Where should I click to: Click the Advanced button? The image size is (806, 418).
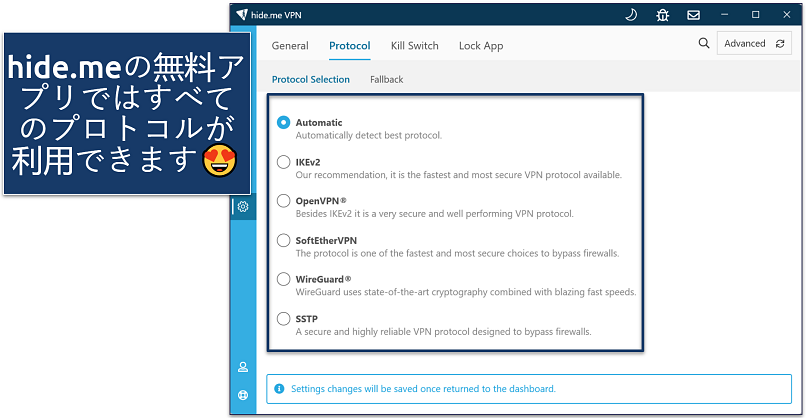(x=754, y=44)
